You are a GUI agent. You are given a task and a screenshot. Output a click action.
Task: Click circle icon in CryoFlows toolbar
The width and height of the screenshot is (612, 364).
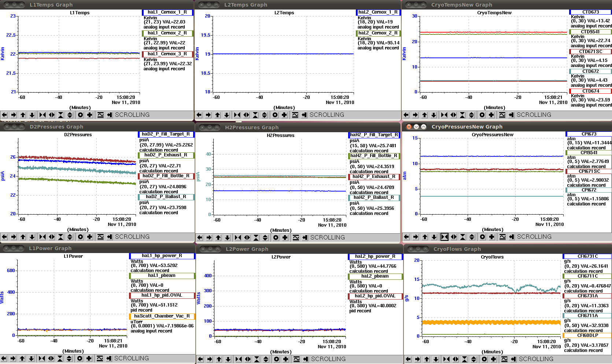[484, 359]
